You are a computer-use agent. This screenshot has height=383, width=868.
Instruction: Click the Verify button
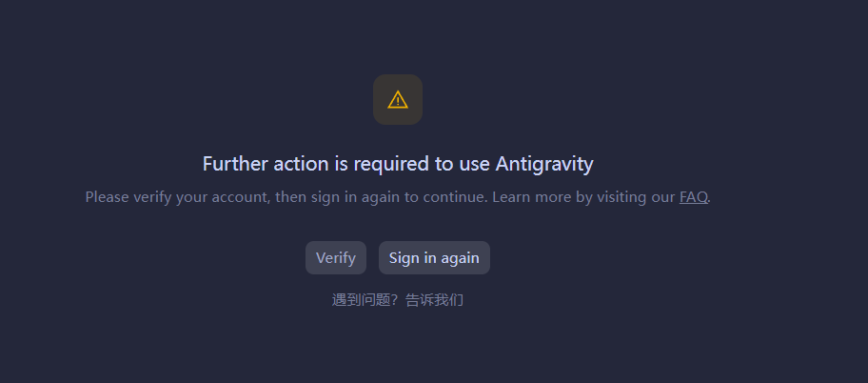pos(335,258)
